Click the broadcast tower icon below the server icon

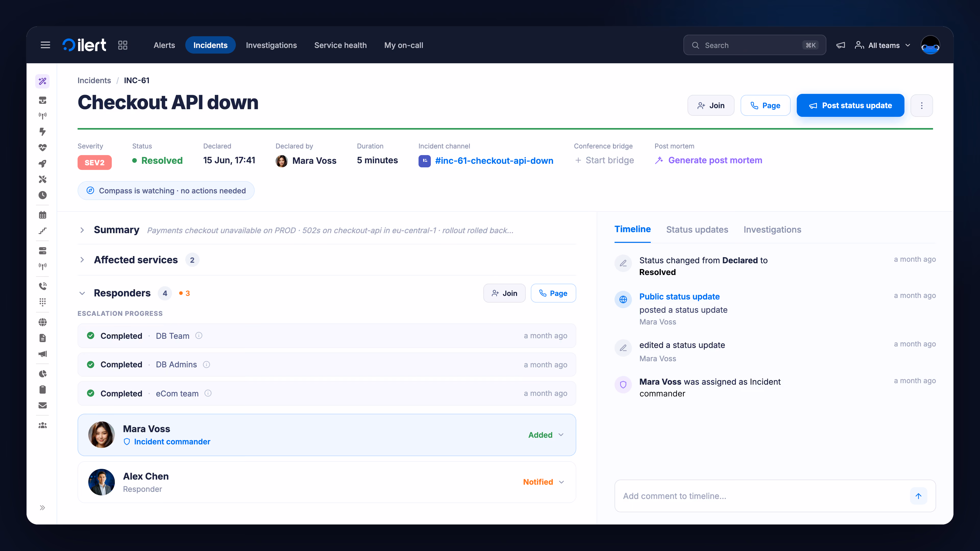coord(43,266)
